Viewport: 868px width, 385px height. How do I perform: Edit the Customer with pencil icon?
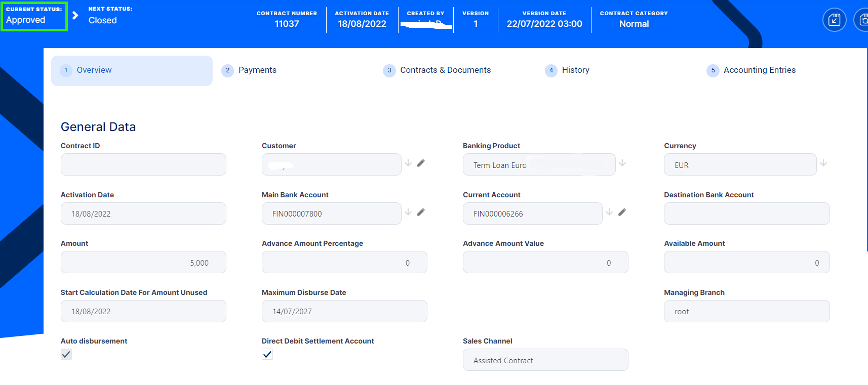pyautogui.click(x=421, y=163)
